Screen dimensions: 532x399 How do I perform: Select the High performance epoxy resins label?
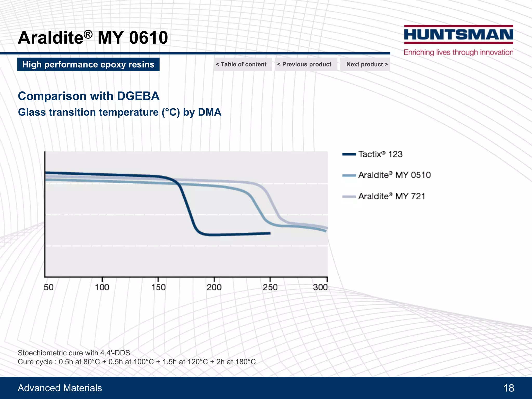click(x=88, y=64)
